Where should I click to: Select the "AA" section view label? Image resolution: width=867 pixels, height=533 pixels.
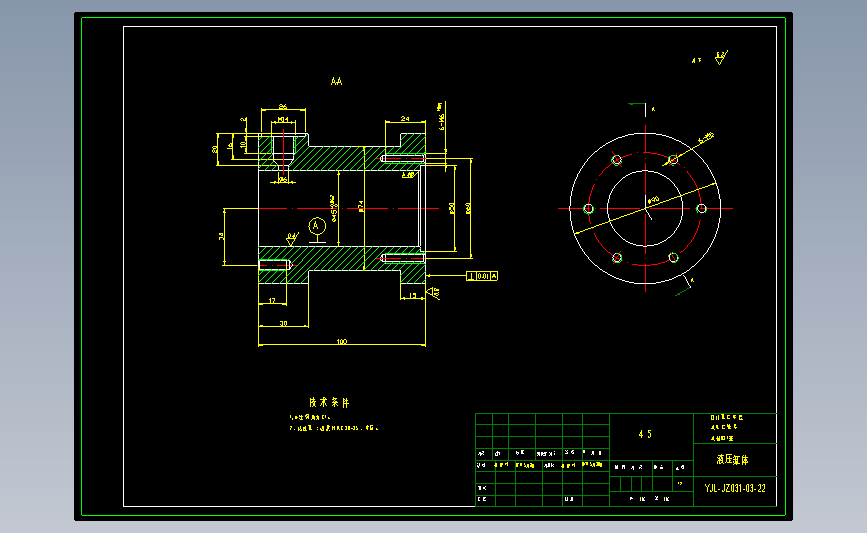pyautogui.click(x=336, y=81)
